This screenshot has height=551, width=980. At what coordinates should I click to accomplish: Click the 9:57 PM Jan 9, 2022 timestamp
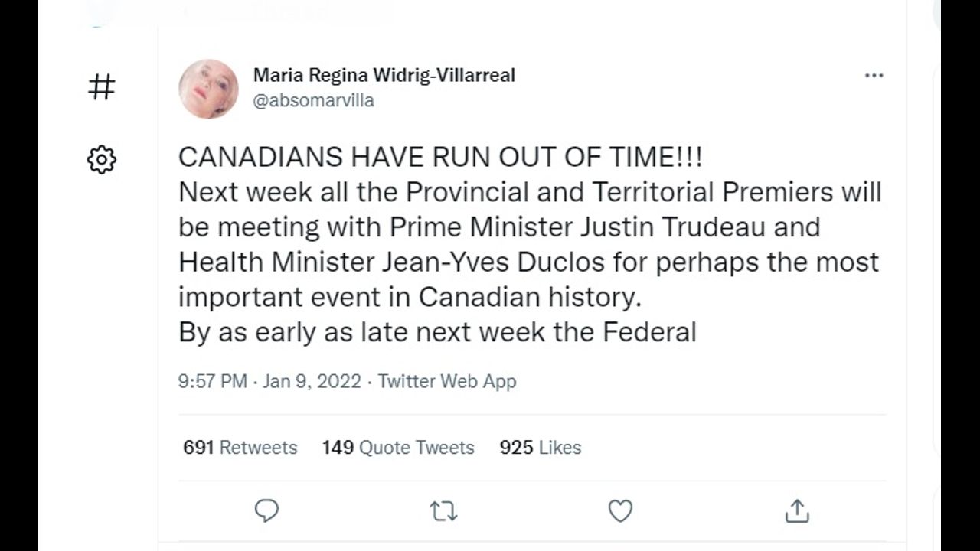[269, 381]
